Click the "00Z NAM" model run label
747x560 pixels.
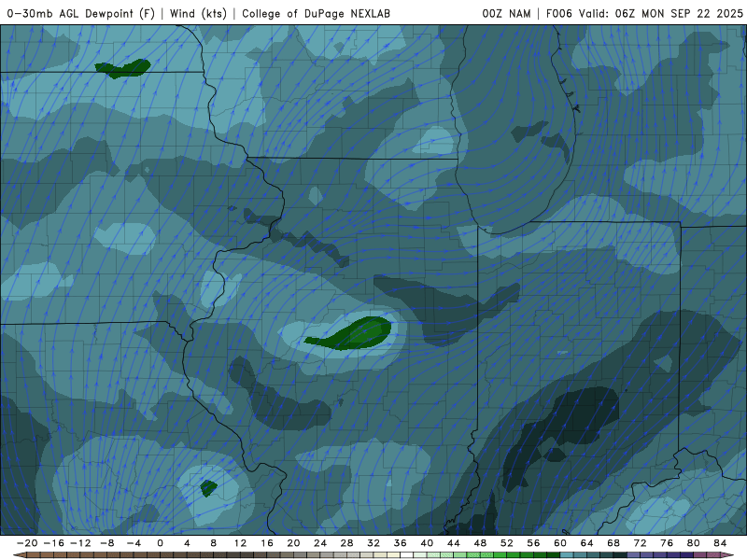click(506, 13)
